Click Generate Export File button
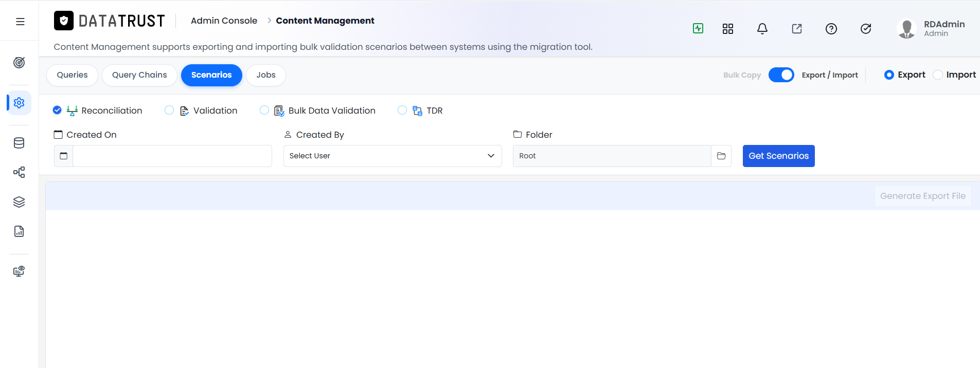980x368 pixels. point(923,196)
